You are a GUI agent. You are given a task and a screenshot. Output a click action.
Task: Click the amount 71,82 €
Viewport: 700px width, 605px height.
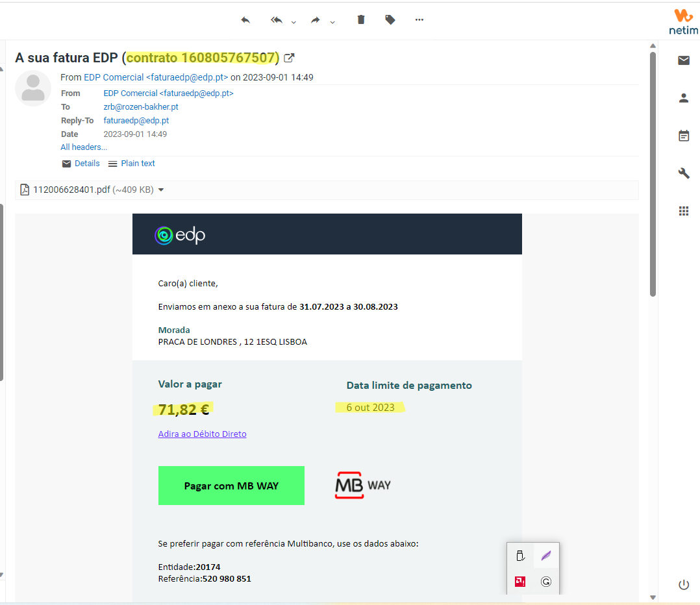pos(184,409)
